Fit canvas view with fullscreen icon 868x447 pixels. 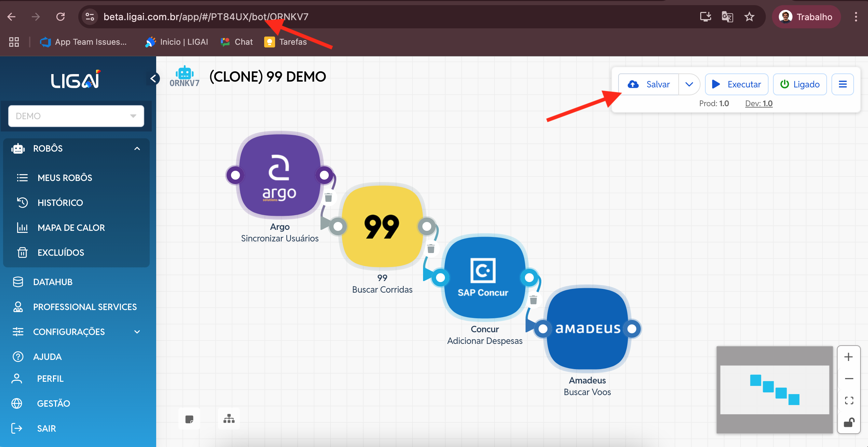pos(849,400)
